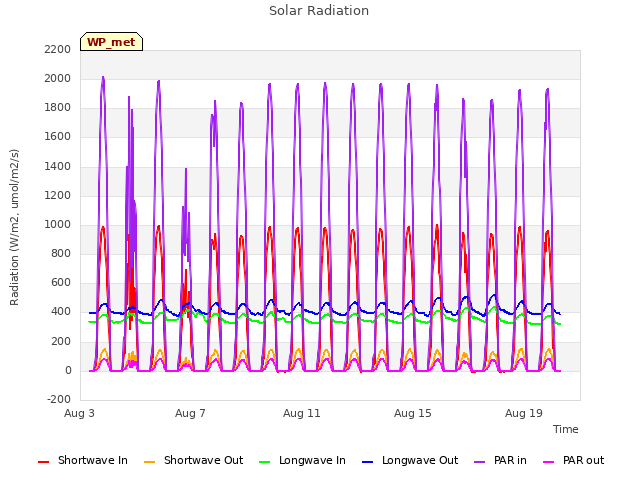This screenshot has height=480, width=640.
Task: Click the 2000 y-axis tick label
Action: [x=58, y=78]
